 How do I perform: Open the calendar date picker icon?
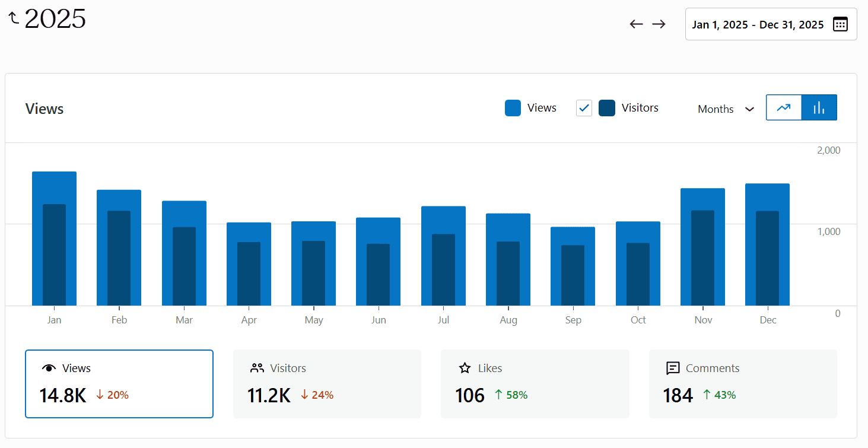point(840,24)
